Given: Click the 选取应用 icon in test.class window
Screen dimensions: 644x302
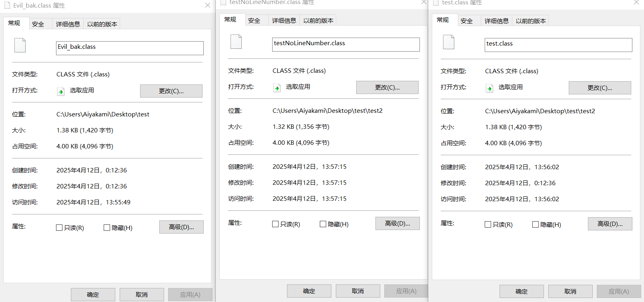Looking at the screenshot, I should click(x=490, y=88).
